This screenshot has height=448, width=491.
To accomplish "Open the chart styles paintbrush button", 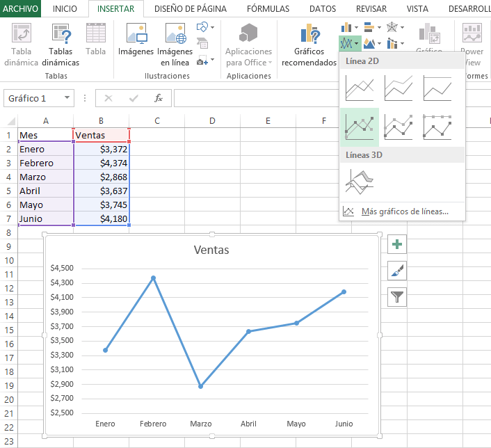I will [x=397, y=271].
